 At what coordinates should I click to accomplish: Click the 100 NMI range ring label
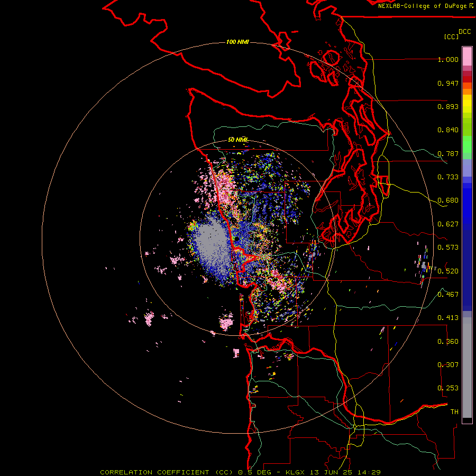click(x=237, y=42)
